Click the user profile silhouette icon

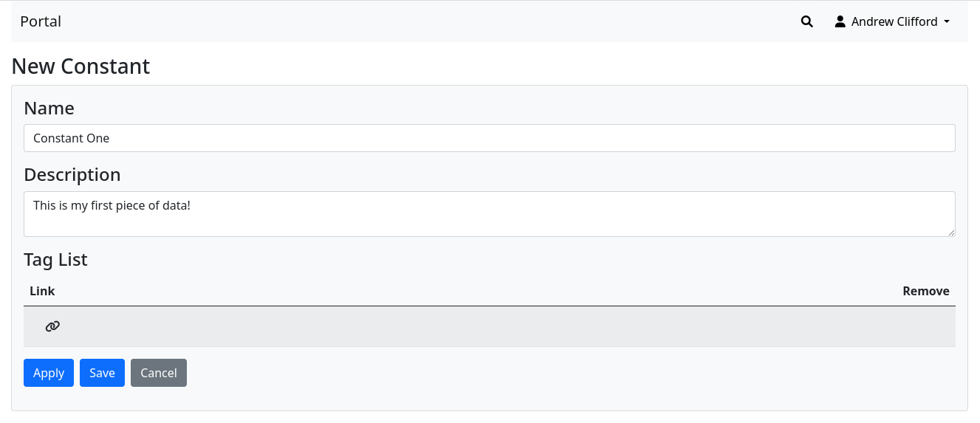coord(840,22)
